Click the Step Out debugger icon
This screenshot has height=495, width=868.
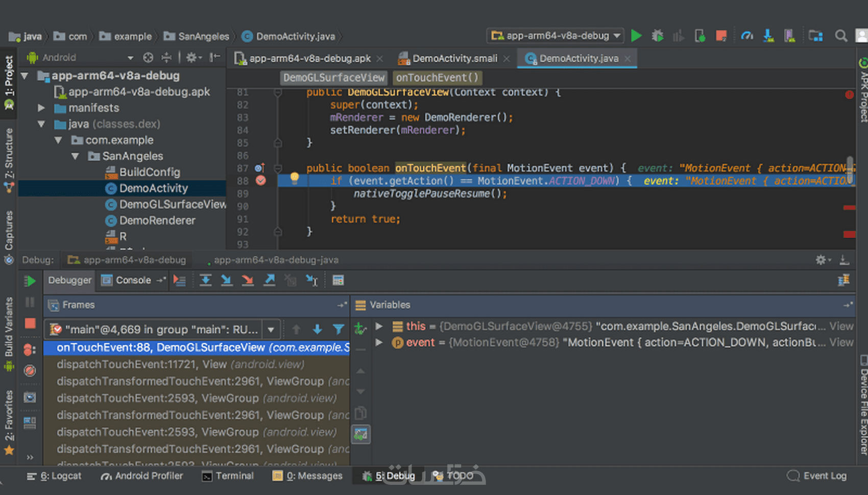click(x=270, y=280)
